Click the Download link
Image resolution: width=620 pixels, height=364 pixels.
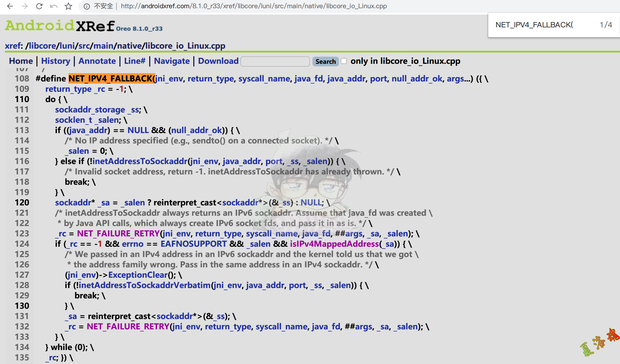(x=218, y=61)
